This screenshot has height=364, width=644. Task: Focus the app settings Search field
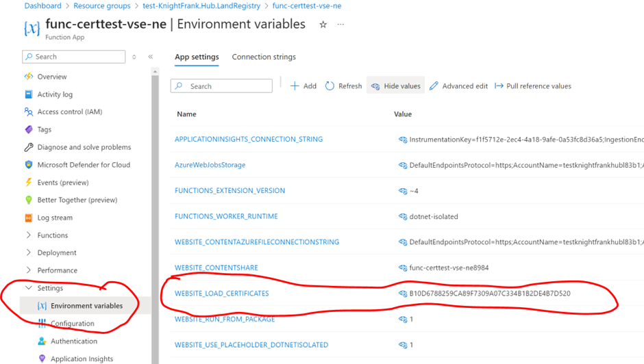[x=221, y=86]
